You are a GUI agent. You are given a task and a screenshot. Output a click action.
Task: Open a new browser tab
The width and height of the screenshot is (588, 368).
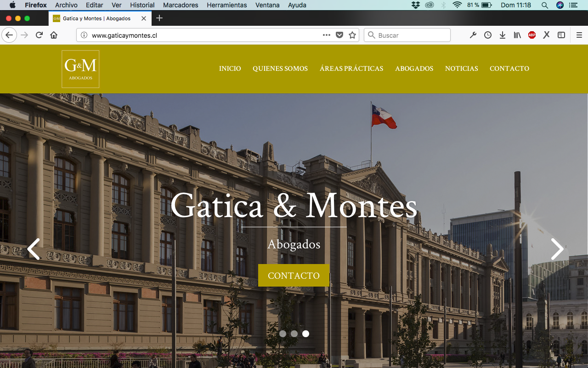coord(159,18)
